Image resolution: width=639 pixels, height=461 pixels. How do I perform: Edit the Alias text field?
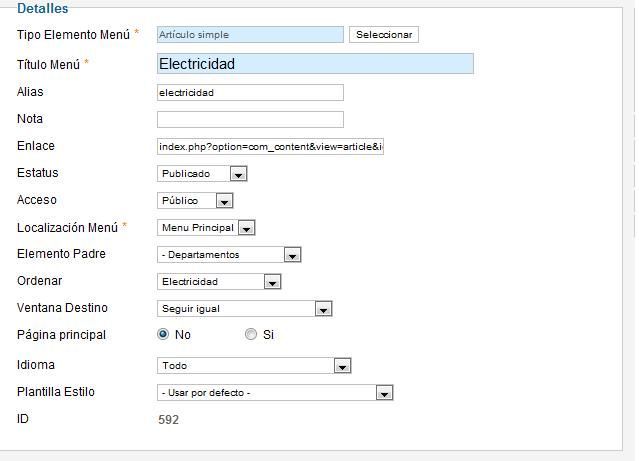(x=250, y=93)
